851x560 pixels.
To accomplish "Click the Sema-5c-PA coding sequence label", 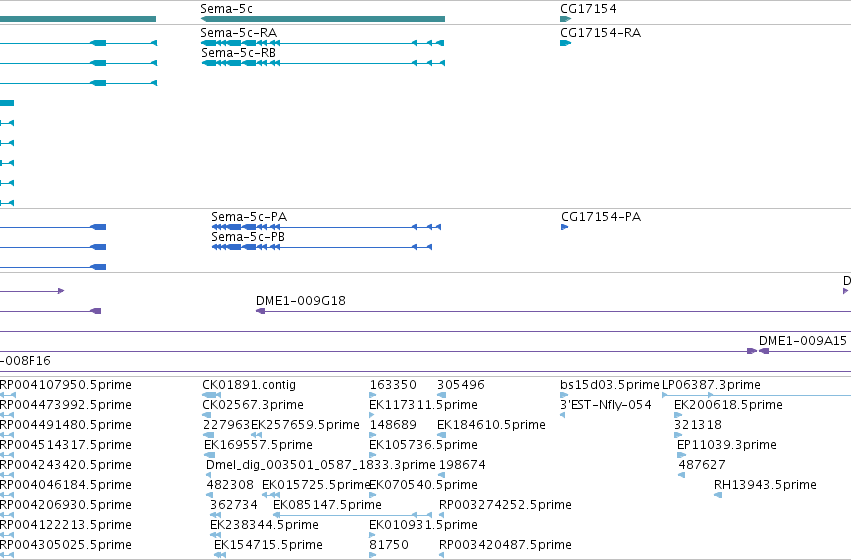I will (x=249, y=217).
